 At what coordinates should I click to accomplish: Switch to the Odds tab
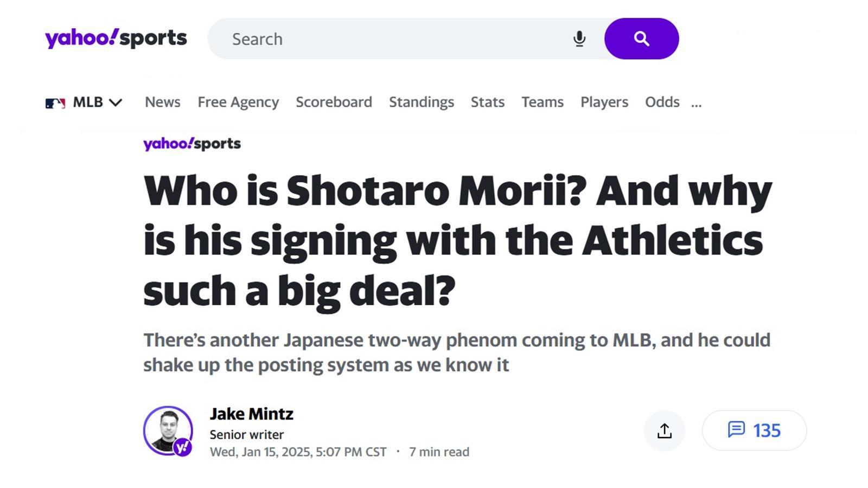click(662, 102)
